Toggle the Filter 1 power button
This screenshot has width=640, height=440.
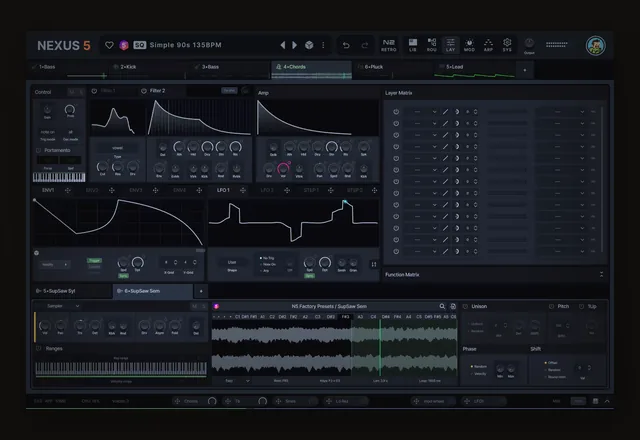point(94,91)
